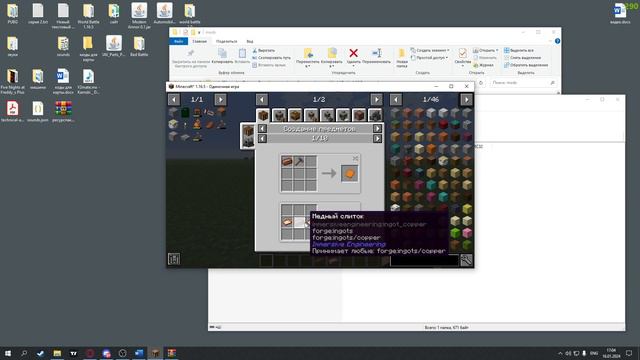Select the third recipe category tab
The image size is (640, 360).
coord(295,116)
